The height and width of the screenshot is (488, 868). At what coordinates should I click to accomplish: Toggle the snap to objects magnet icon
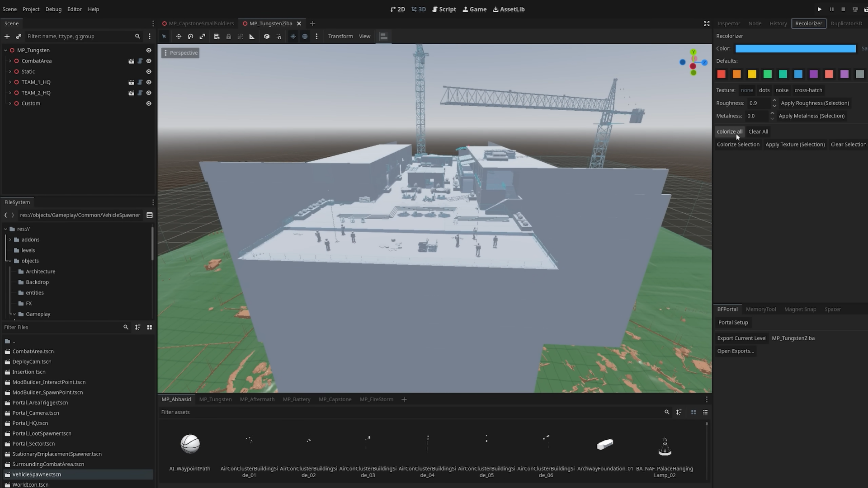point(279,36)
